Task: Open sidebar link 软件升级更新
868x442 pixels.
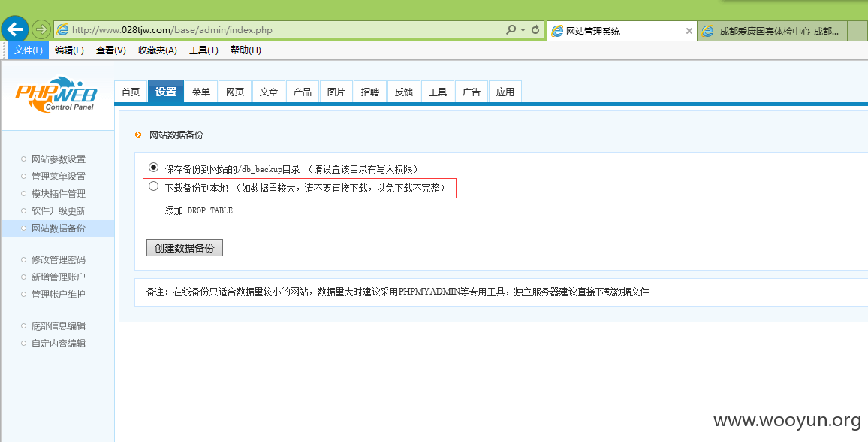Action: 58,211
